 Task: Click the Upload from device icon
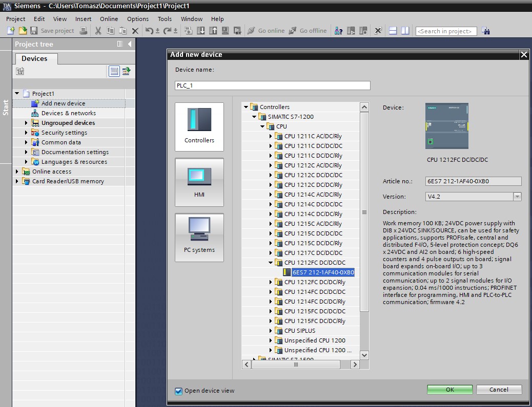(213, 31)
